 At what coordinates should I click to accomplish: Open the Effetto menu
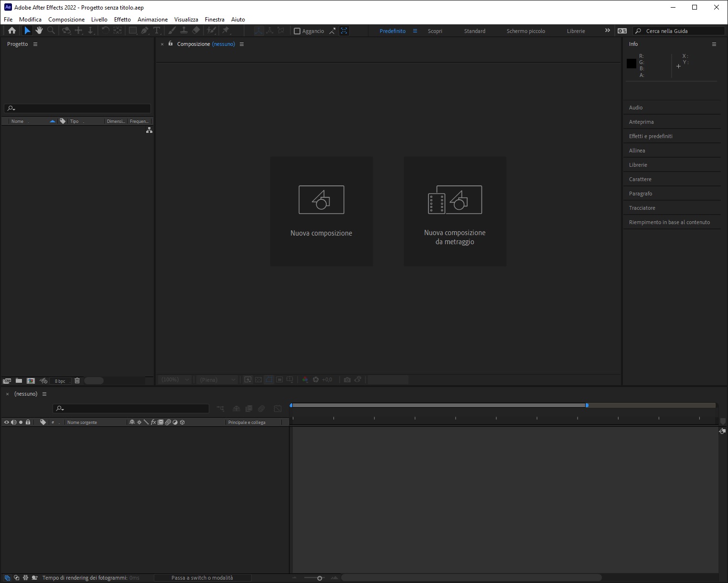pyautogui.click(x=122, y=20)
